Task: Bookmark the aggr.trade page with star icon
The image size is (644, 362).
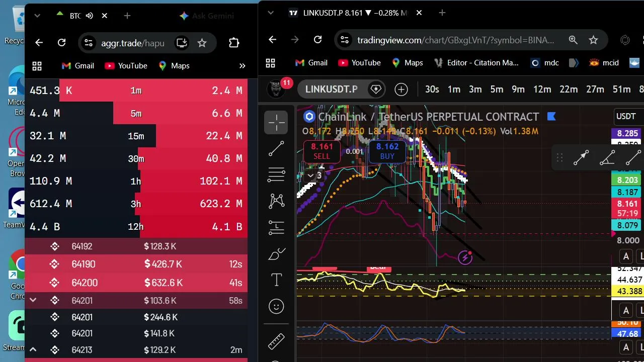Action: coord(202,43)
